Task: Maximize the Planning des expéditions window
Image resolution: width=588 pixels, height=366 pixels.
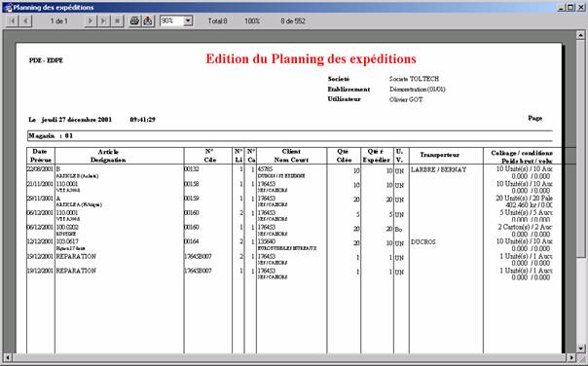Action: pos(570,7)
